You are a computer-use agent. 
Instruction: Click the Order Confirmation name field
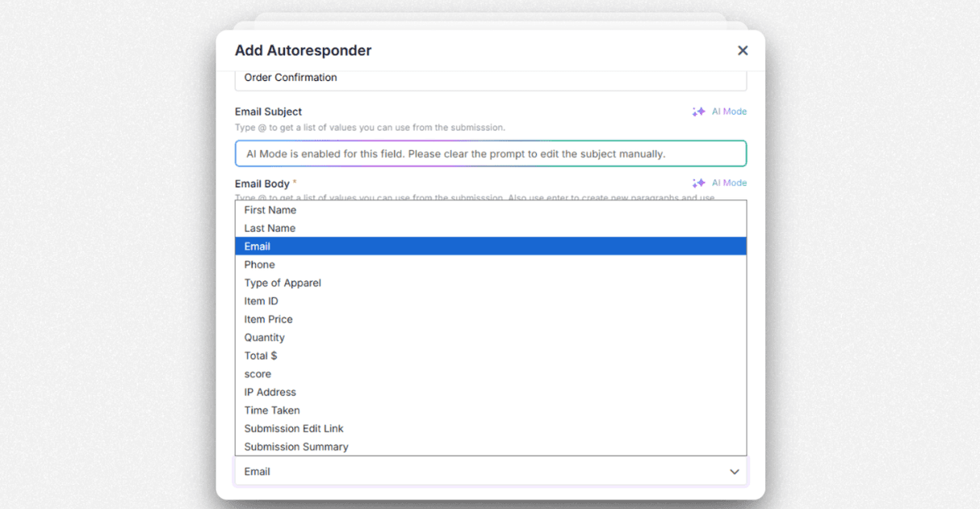coord(491,79)
